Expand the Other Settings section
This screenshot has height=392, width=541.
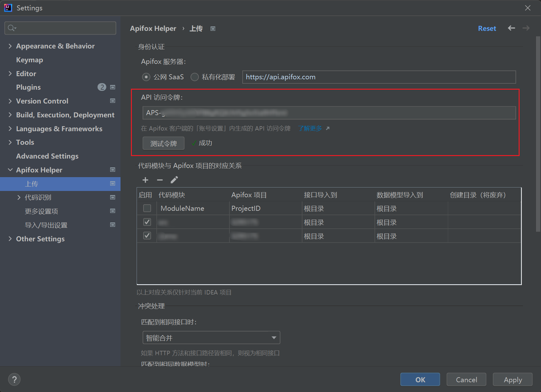pyautogui.click(x=10, y=238)
